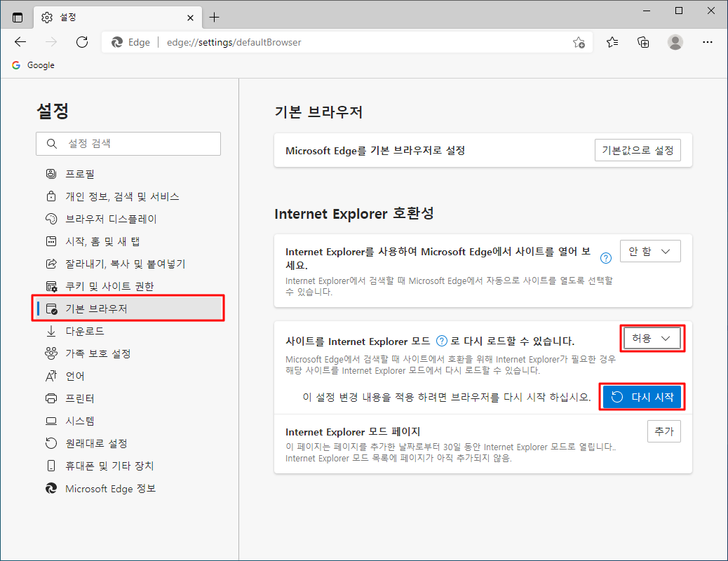Click help icon next to Internet Explorer 모드

[442, 342]
